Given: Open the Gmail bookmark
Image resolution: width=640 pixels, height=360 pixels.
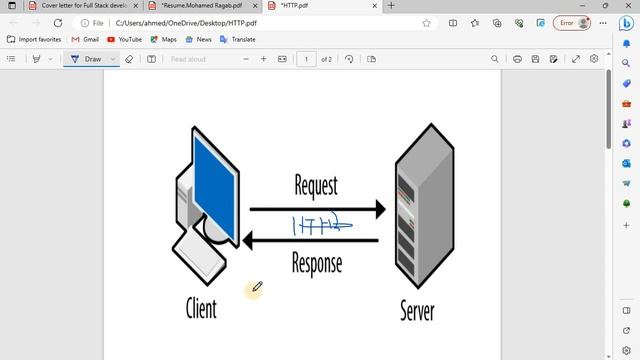Looking at the screenshot, I should [85, 40].
